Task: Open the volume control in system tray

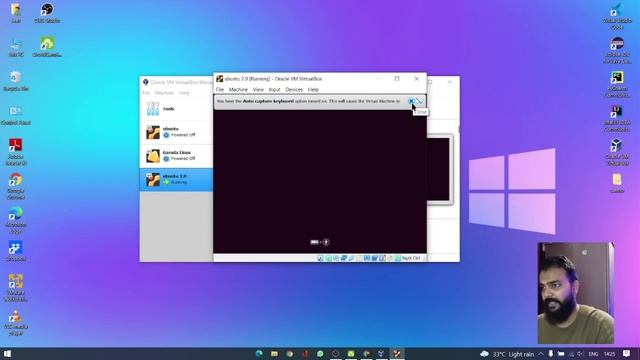Action: 580,354
